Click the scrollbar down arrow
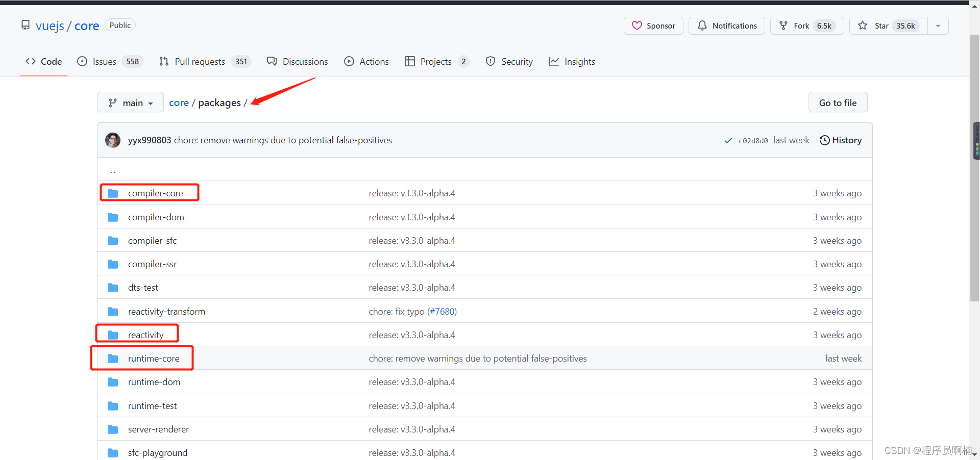980x460 pixels. click(x=975, y=454)
